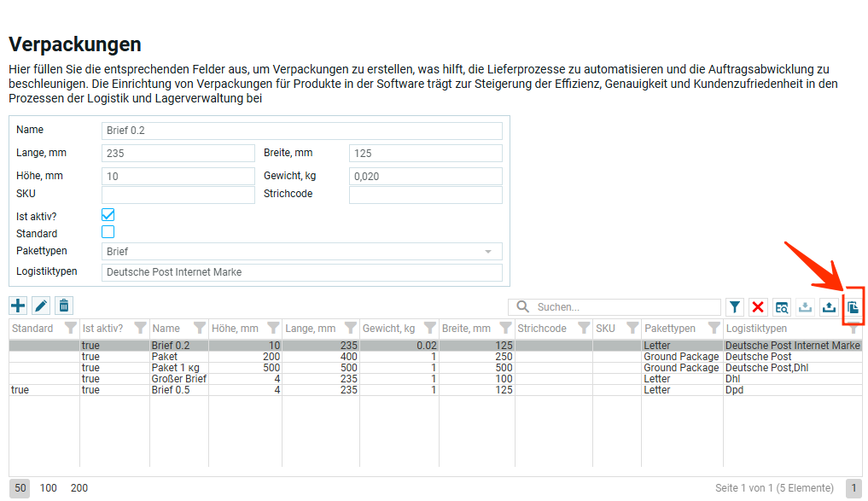
Task: Sort by Gewicht, kg column header
Action: [x=389, y=329]
